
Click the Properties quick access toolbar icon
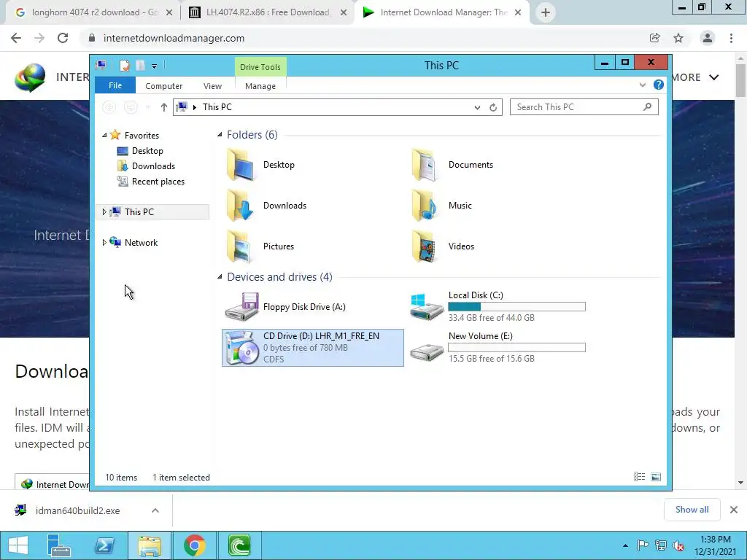click(124, 65)
